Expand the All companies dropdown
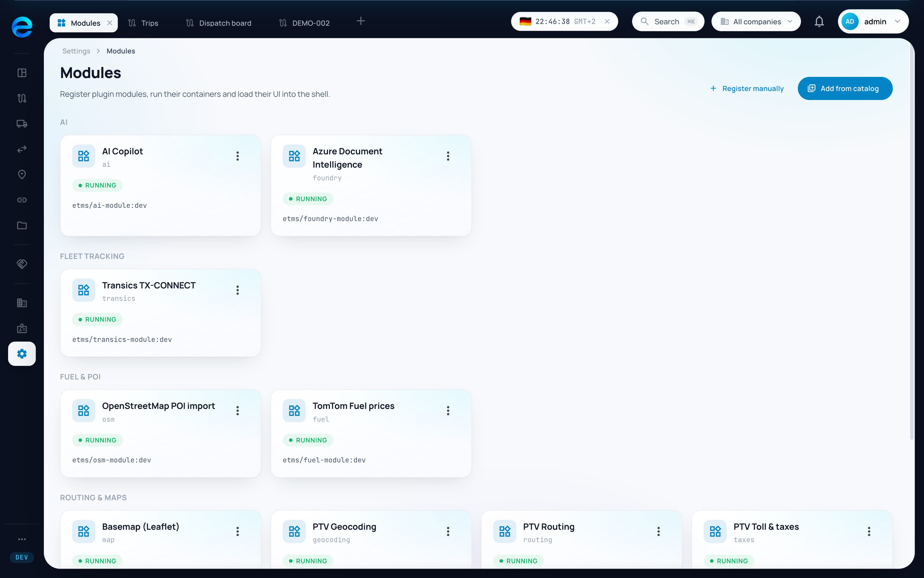924x578 pixels. pos(756,21)
